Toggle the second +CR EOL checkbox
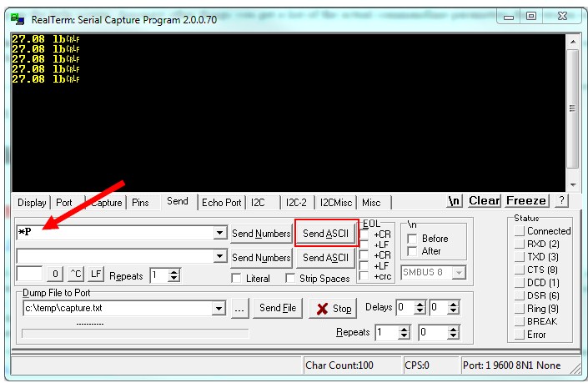Image resolution: width=588 pixels, height=383 pixels. (364, 255)
